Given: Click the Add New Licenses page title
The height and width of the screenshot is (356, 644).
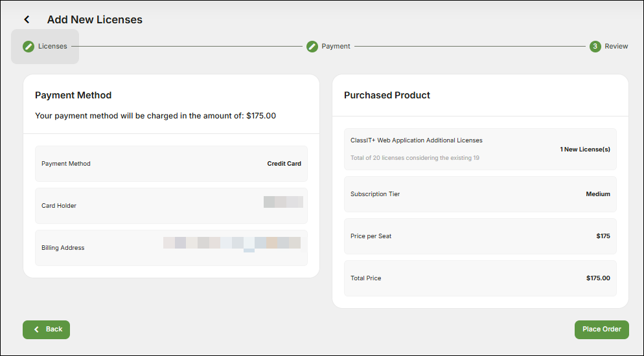Looking at the screenshot, I should click(95, 19).
